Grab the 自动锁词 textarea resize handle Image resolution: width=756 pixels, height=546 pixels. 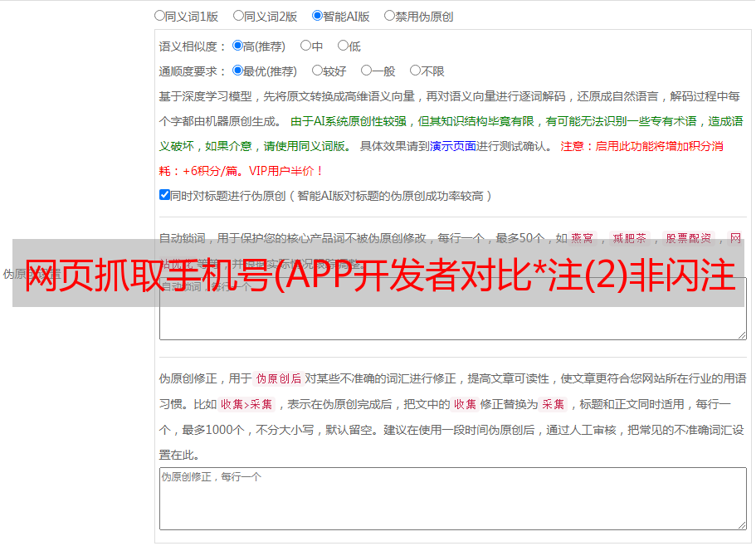point(742,335)
